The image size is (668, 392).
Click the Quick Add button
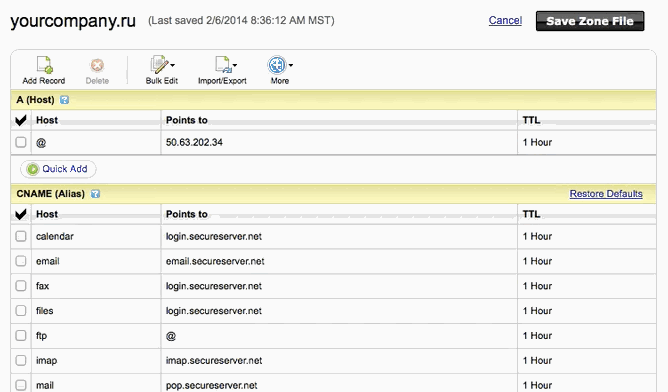[x=58, y=169]
